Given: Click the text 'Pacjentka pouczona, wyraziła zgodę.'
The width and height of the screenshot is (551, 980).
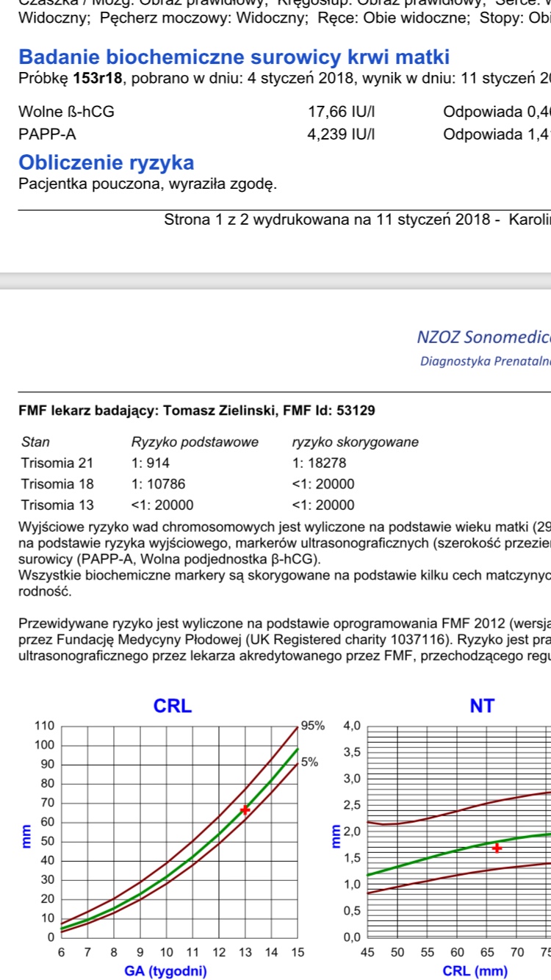Looking at the screenshot, I should 148,184.
